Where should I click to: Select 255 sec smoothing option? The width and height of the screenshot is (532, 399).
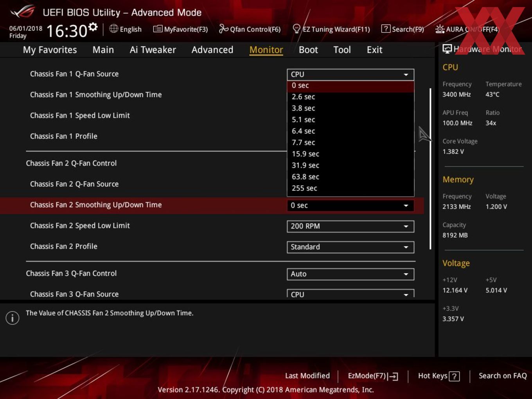click(350, 188)
